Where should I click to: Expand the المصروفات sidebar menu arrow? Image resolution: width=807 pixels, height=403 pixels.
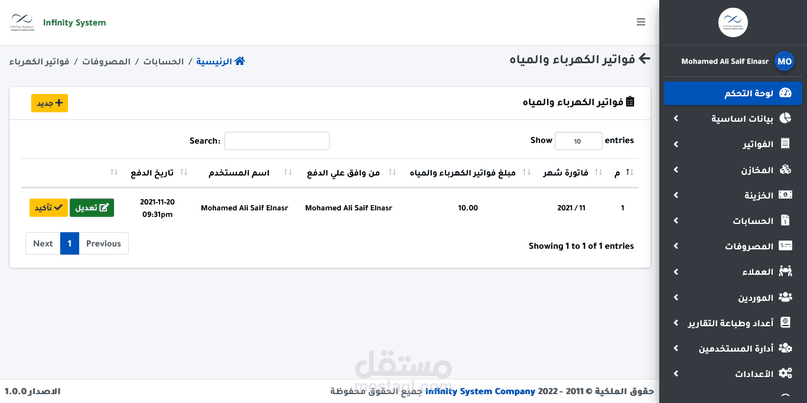point(676,246)
